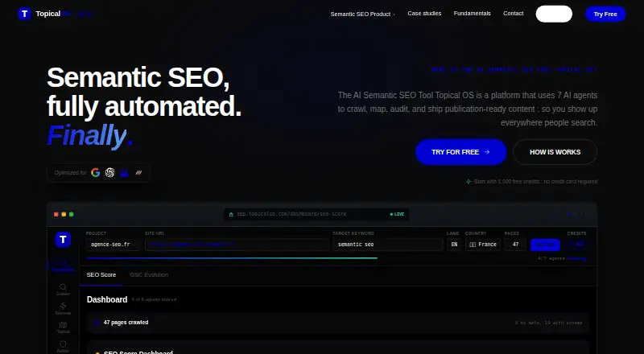
Task: Click the blue tagline above description
Action: [x=514, y=70]
